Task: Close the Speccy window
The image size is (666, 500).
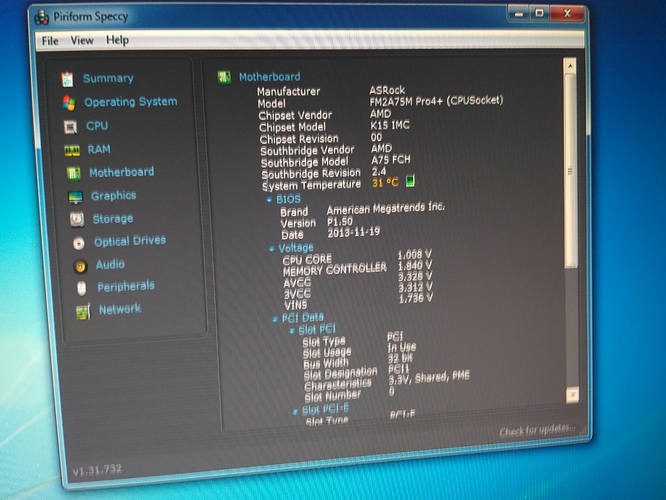Action: [x=567, y=14]
